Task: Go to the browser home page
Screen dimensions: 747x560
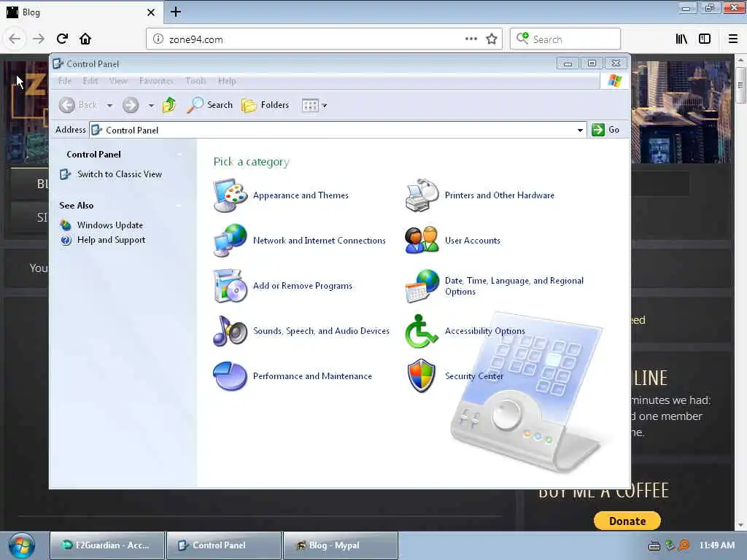Action: click(x=85, y=39)
